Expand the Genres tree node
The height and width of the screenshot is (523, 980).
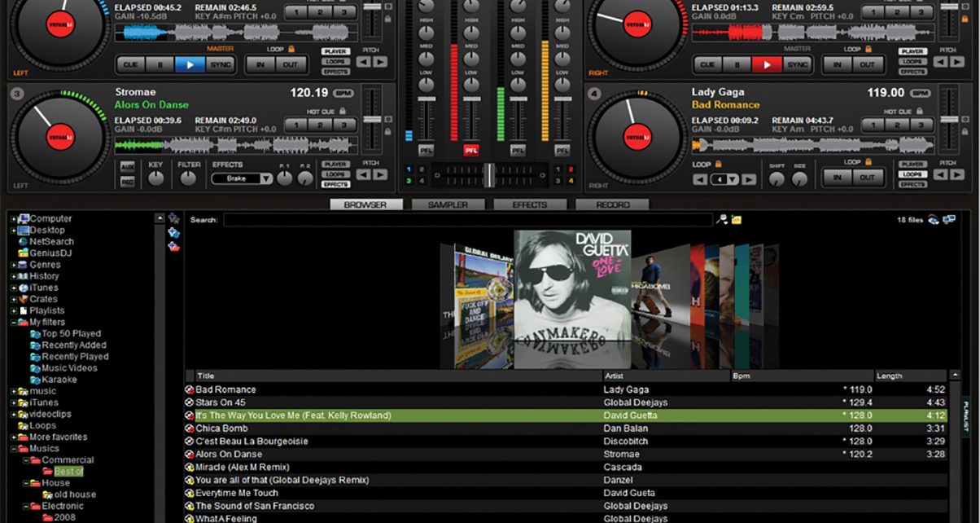[13, 265]
